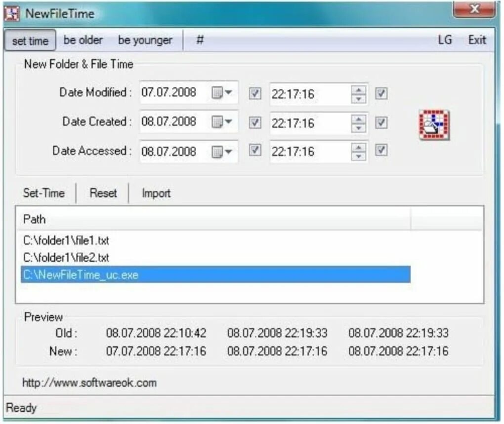Select the 'set time' tab
The image size is (504, 424).
tap(30, 40)
